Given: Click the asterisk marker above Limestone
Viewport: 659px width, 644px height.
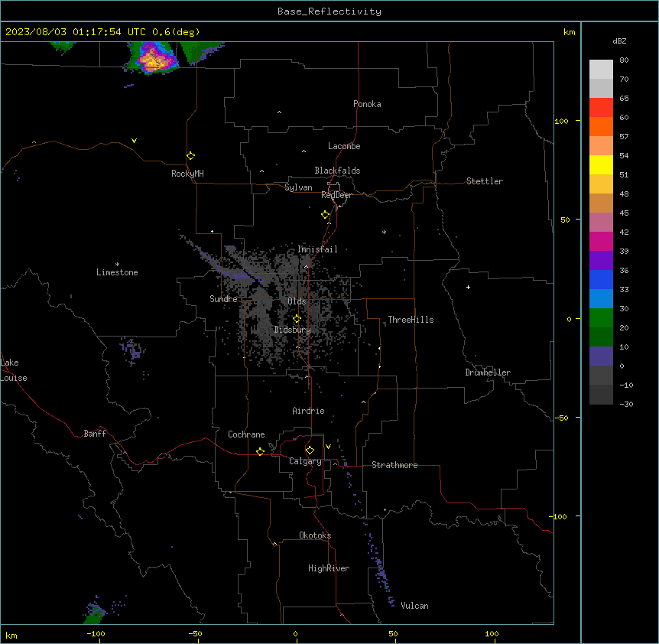Looking at the screenshot, I should coord(117,265).
